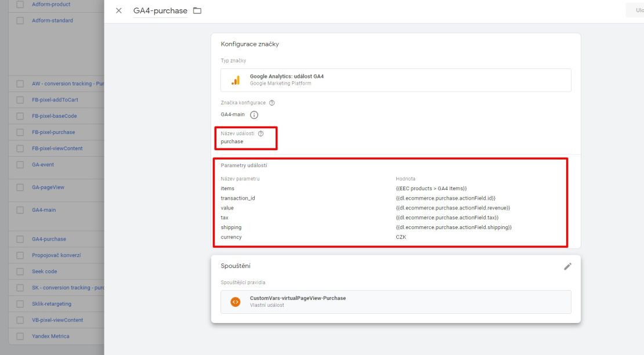Open SK - conversion tracking tag link
The image size is (644, 355).
click(x=68, y=288)
